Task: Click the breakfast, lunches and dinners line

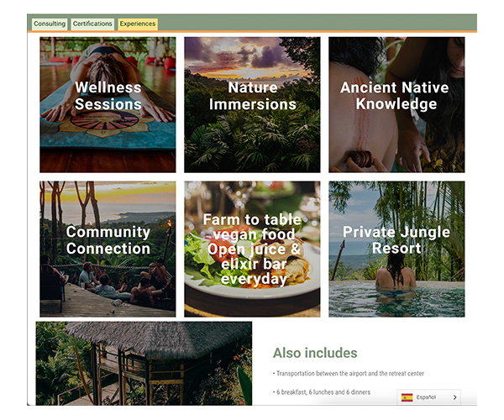Action: (x=322, y=392)
